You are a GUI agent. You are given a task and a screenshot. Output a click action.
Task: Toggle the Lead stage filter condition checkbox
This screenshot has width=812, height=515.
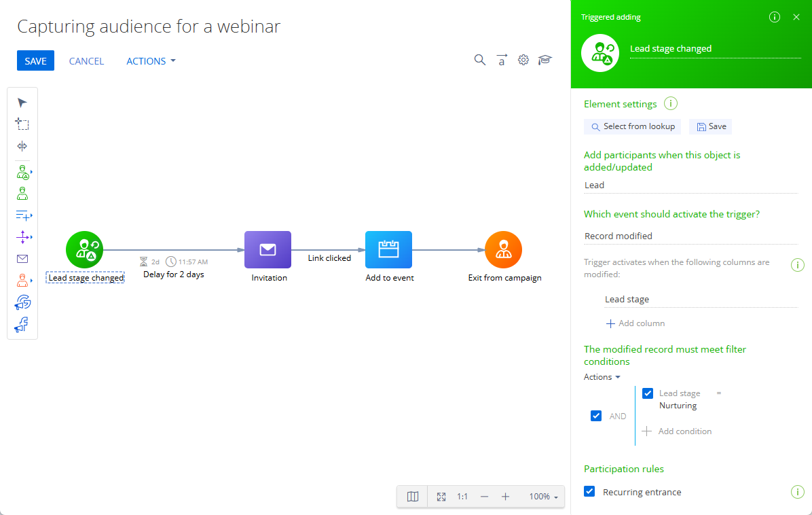click(x=647, y=393)
